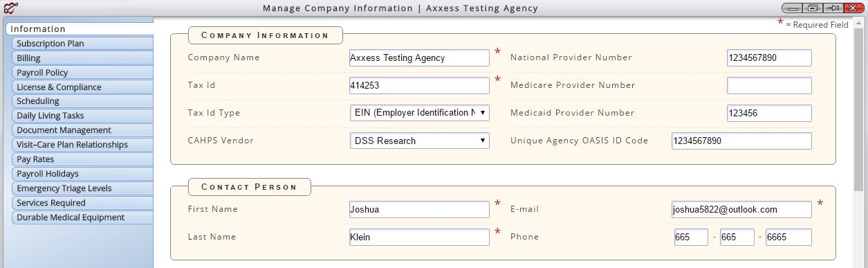The height and width of the screenshot is (268, 868).
Task: Click the Company Name input field
Action: (420, 57)
